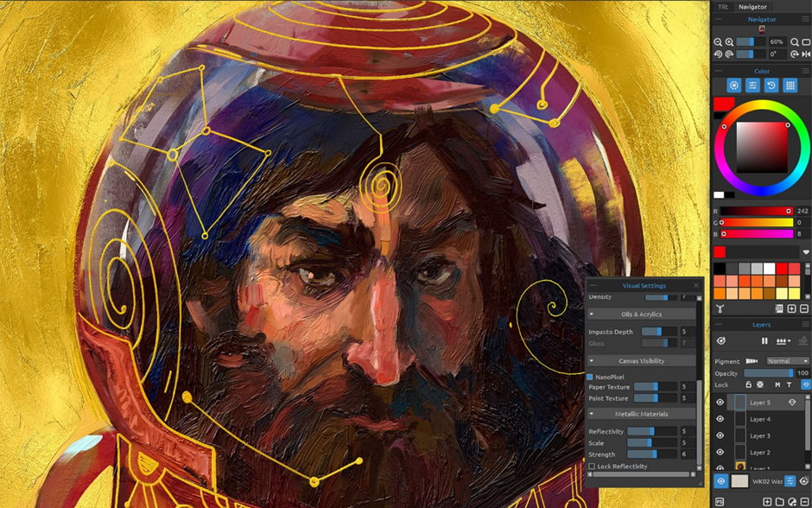
Task: Collapse the Metallic Materials section
Action: coord(592,414)
